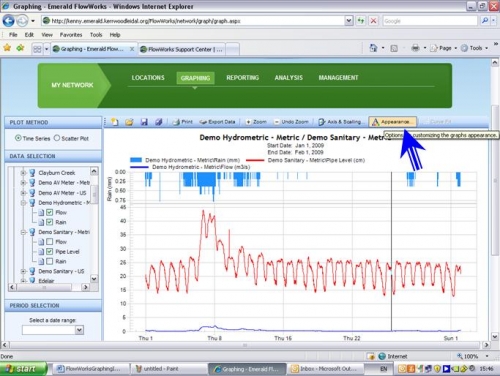Open the Page menu in command bar

coord(443,48)
